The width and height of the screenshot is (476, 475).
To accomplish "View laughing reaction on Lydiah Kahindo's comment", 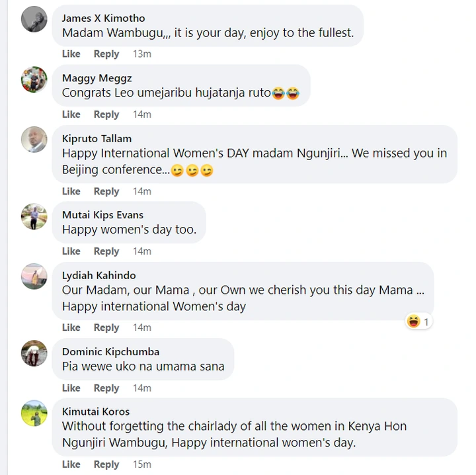I will pyautogui.click(x=418, y=322).
